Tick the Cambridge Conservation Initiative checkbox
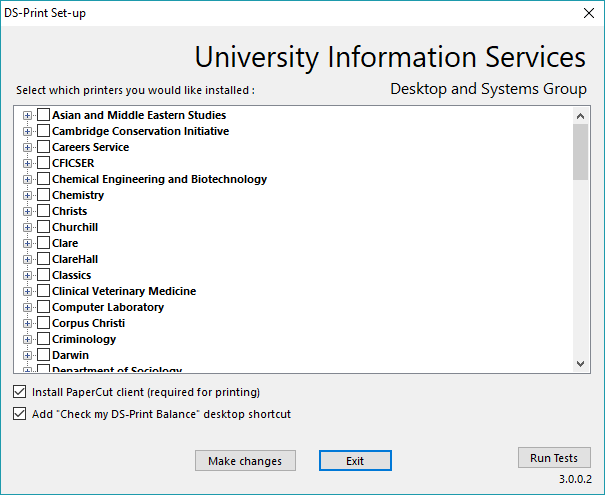 click(43, 131)
